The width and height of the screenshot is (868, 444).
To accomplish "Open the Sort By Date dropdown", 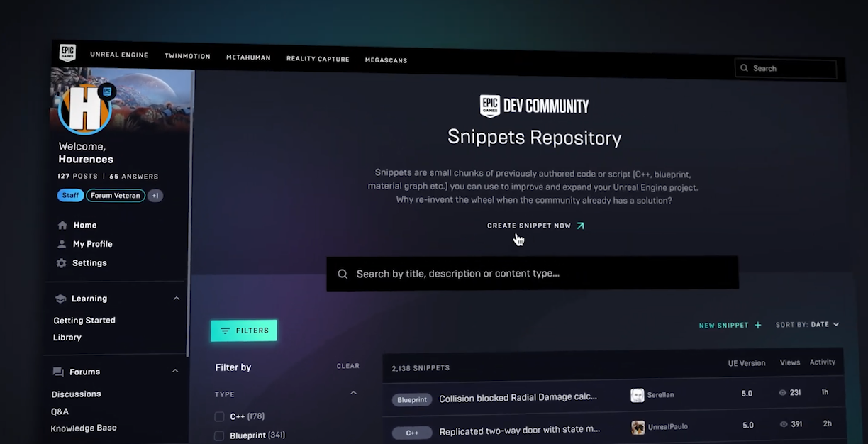I will [808, 324].
